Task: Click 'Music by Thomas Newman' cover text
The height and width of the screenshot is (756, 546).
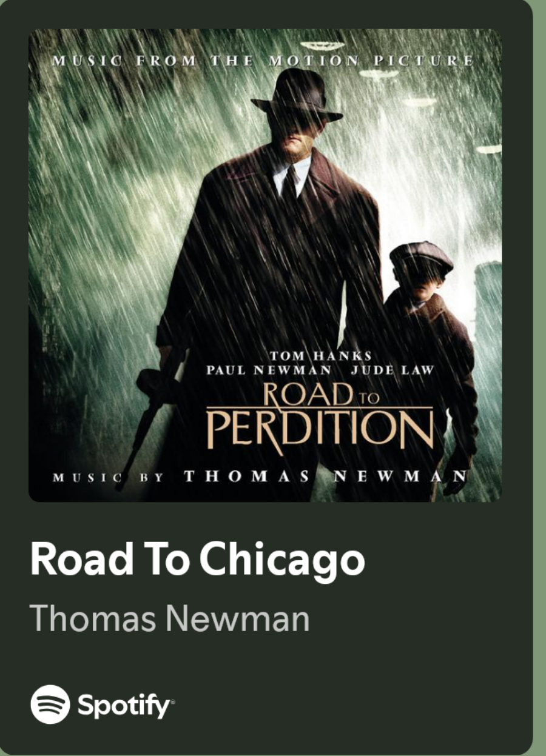Action: click(261, 477)
